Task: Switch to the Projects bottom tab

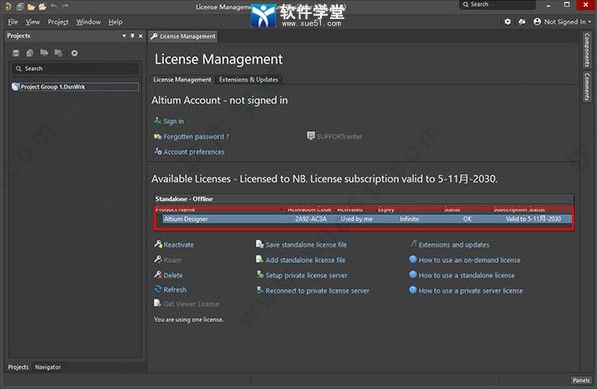Action: 18,367
